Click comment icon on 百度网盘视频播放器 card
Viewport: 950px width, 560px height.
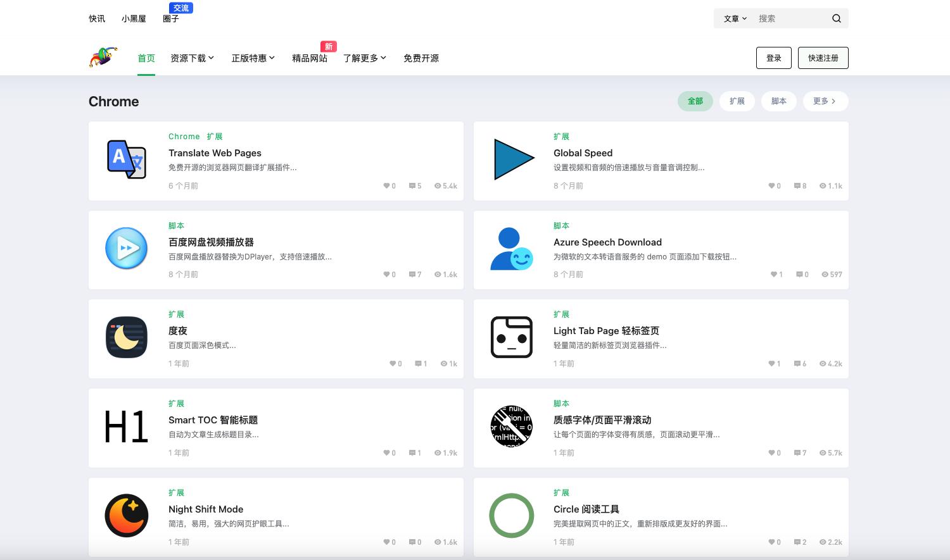click(412, 275)
